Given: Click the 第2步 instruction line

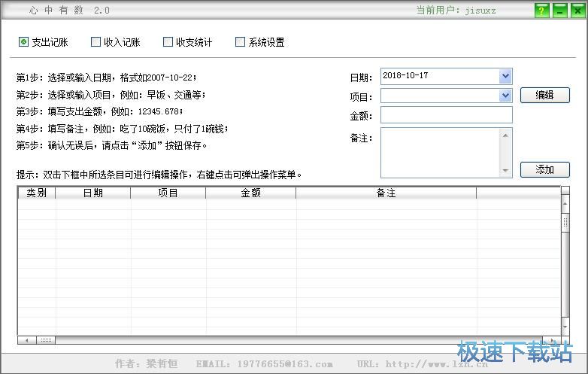Looking at the screenshot, I should click(111, 95).
